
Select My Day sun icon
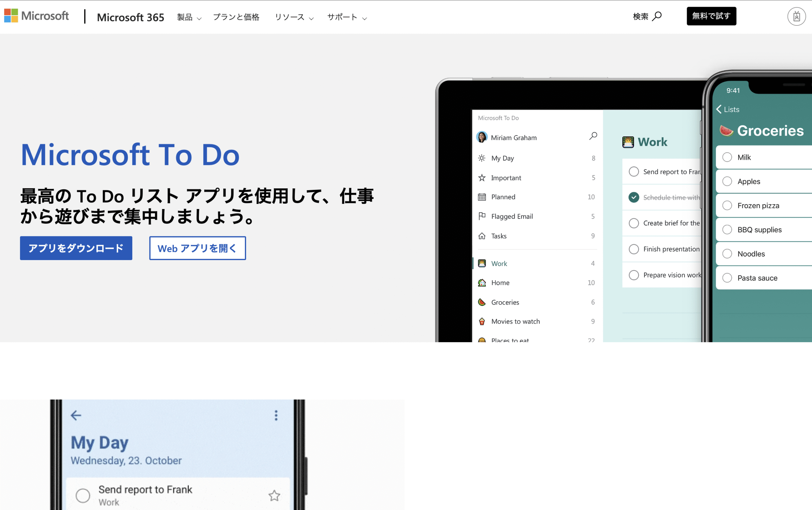[x=482, y=158]
